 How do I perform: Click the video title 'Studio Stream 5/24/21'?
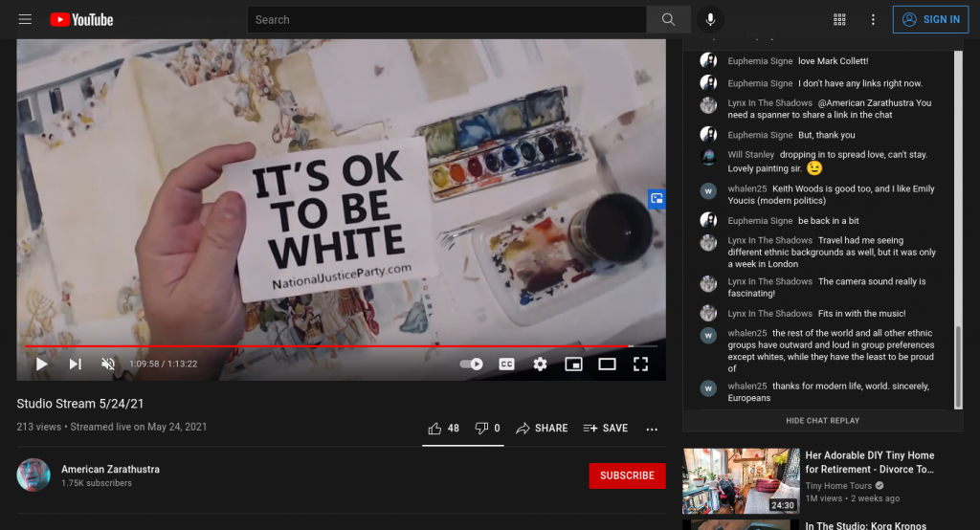pyautogui.click(x=80, y=404)
